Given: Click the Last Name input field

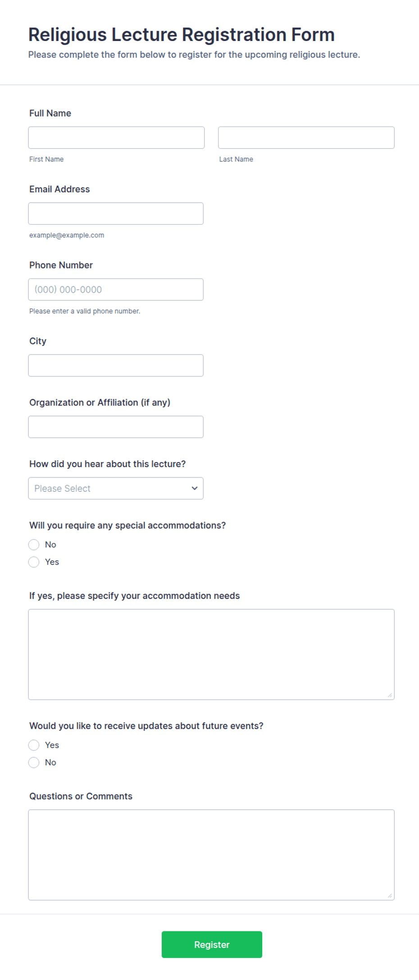Looking at the screenshot, I should [306, 137].
